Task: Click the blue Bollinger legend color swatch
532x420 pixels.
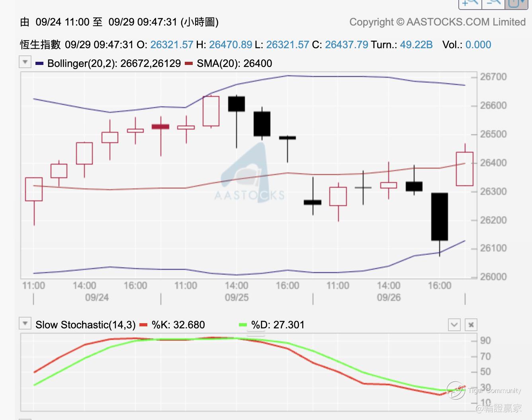Action: [x=39, y=63]
